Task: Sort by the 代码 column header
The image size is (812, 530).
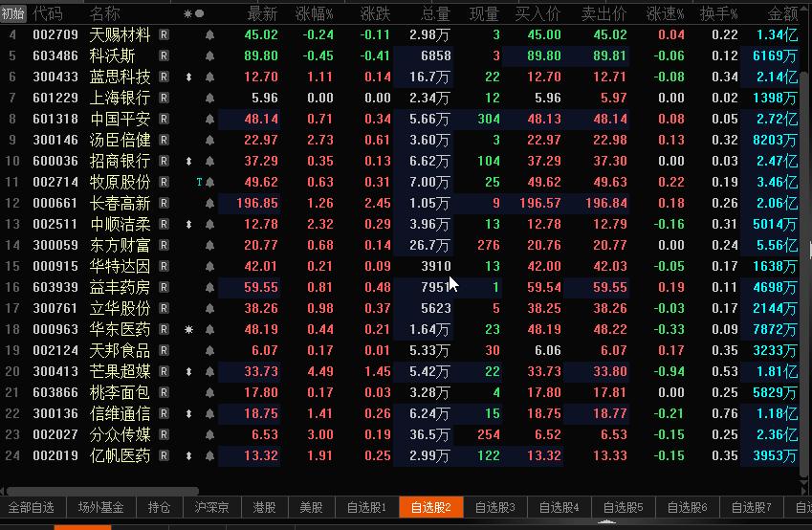Action: [48, 14]
